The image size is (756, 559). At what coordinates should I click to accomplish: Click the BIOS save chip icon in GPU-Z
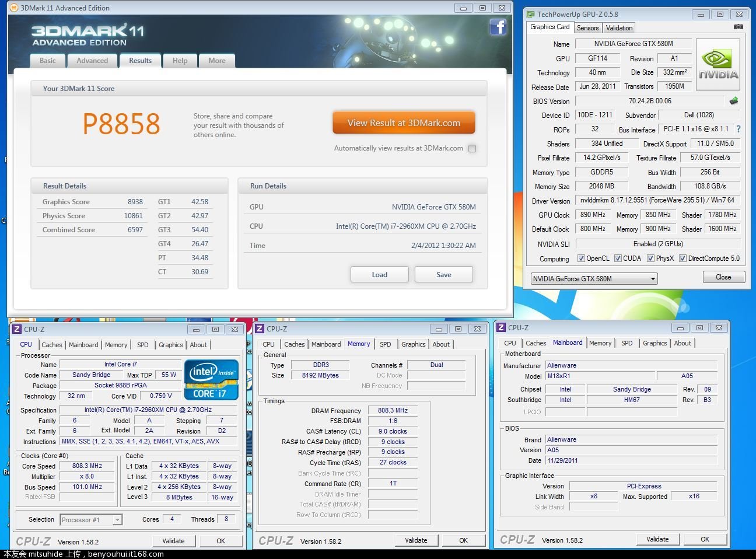tap(734, 101)
